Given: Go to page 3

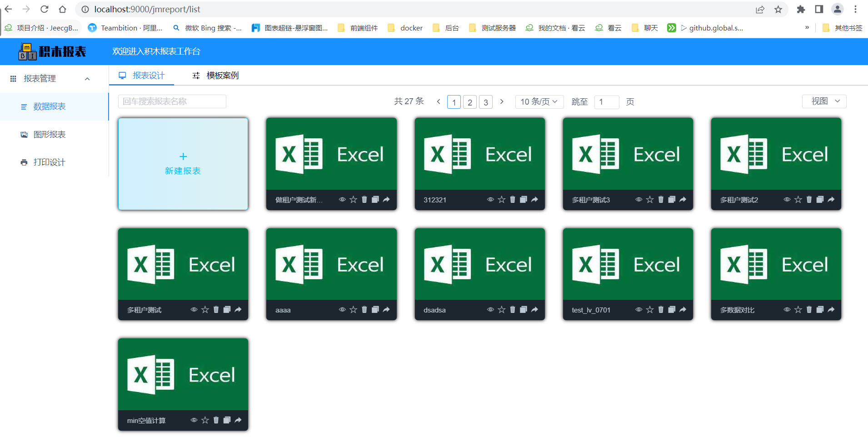Looking at the screenshot, I should click(x=486, y=102).
